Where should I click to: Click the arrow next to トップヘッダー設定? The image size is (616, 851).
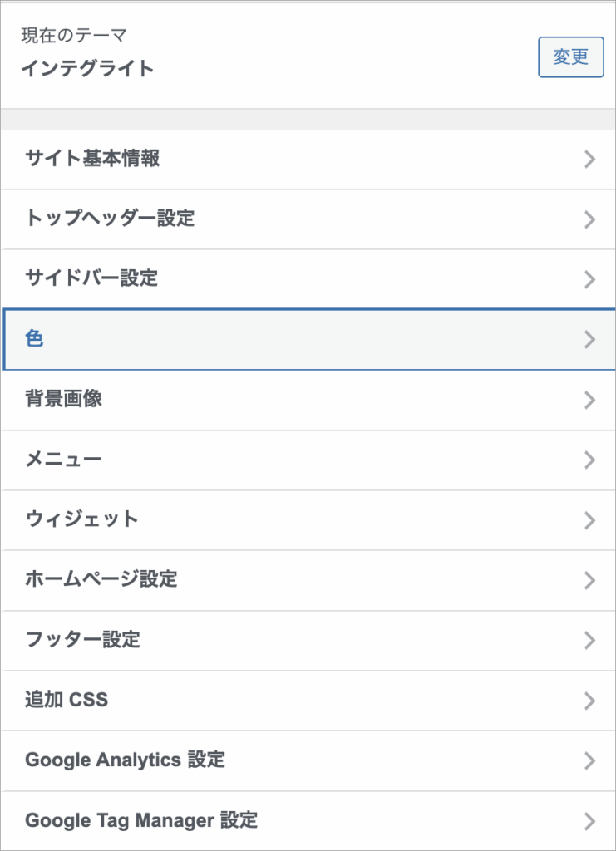[590, 219]
